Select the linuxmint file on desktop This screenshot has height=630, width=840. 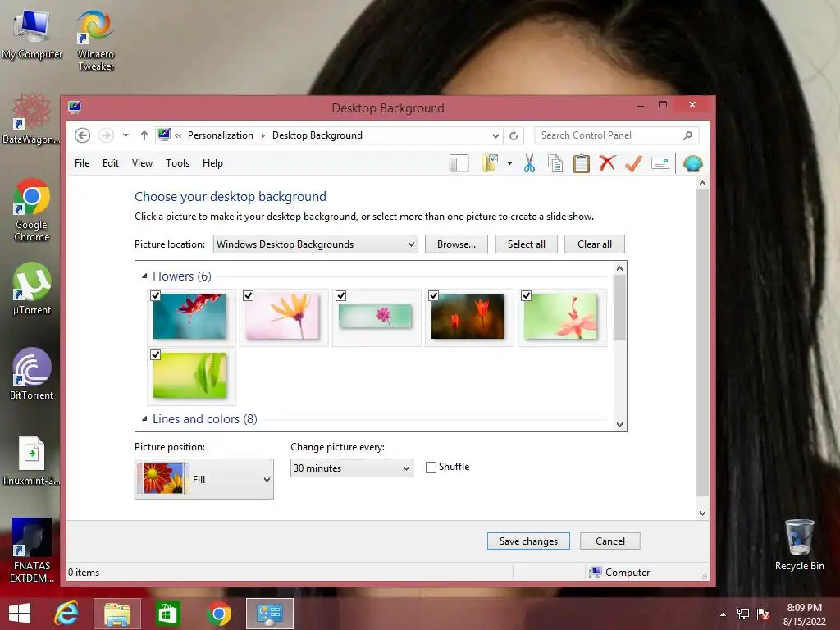[32, 461]
